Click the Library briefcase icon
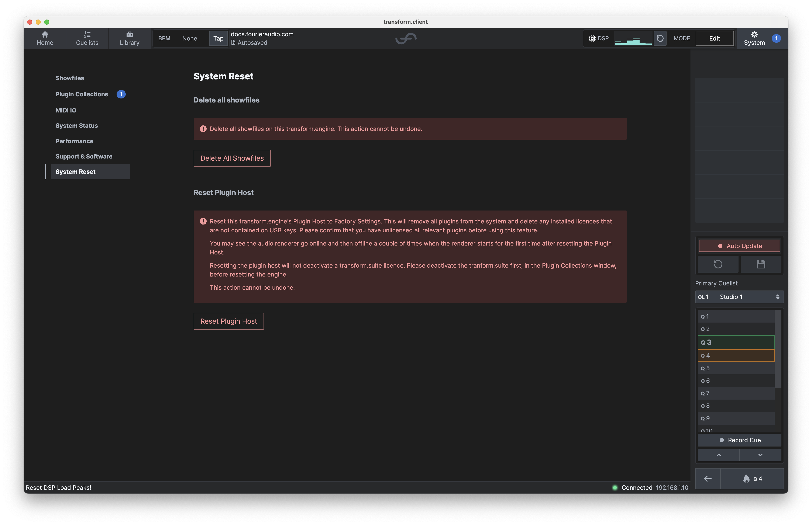 coord(130,34)
